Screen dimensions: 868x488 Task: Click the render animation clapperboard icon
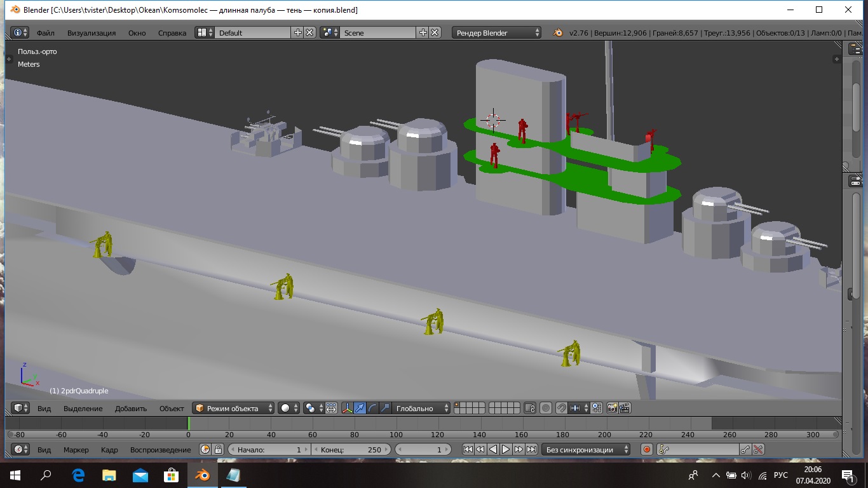coord(625,408)
